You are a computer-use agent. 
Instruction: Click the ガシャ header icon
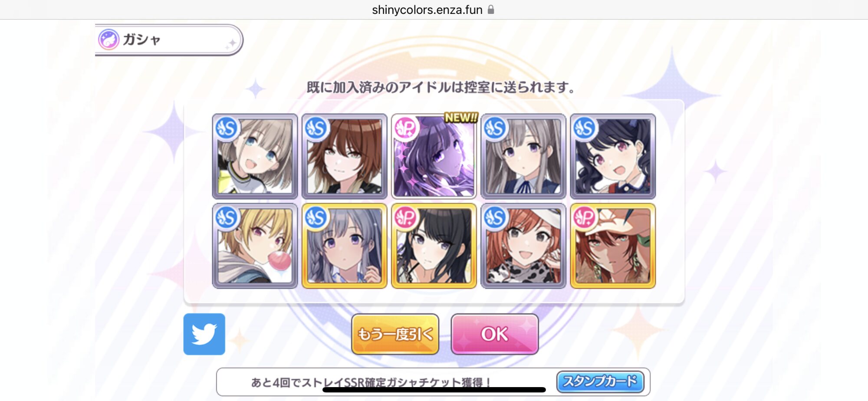tap(108, 39)
